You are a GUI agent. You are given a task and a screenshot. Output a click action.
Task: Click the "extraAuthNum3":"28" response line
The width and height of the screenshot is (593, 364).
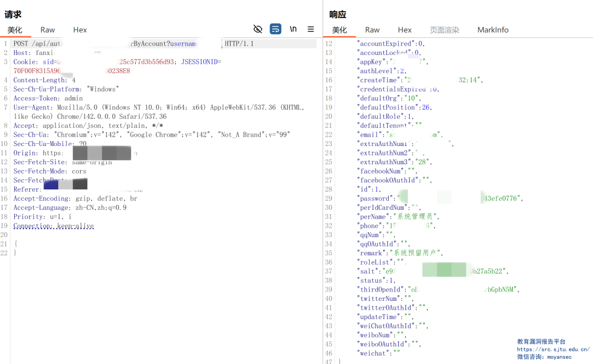tap(394, 162)
